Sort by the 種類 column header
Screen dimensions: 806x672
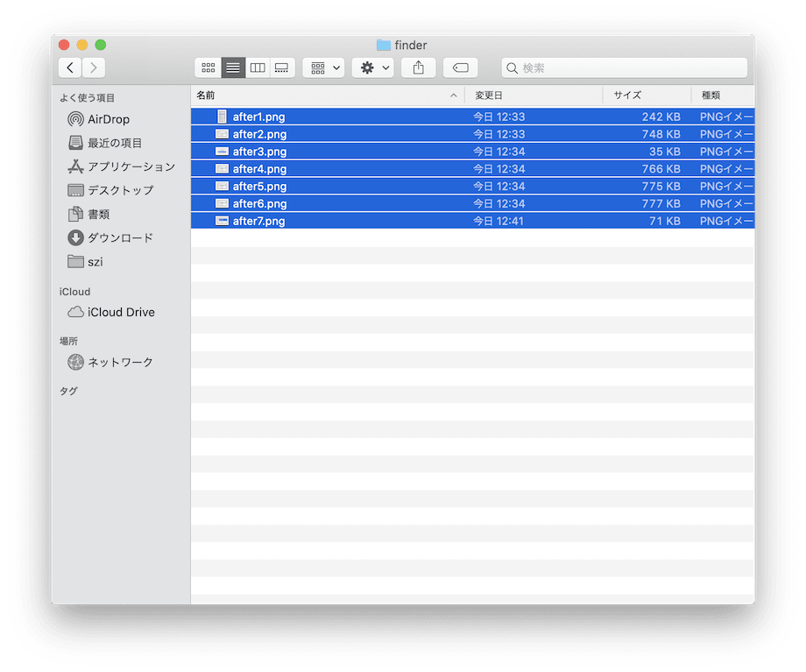click(723, 95)
